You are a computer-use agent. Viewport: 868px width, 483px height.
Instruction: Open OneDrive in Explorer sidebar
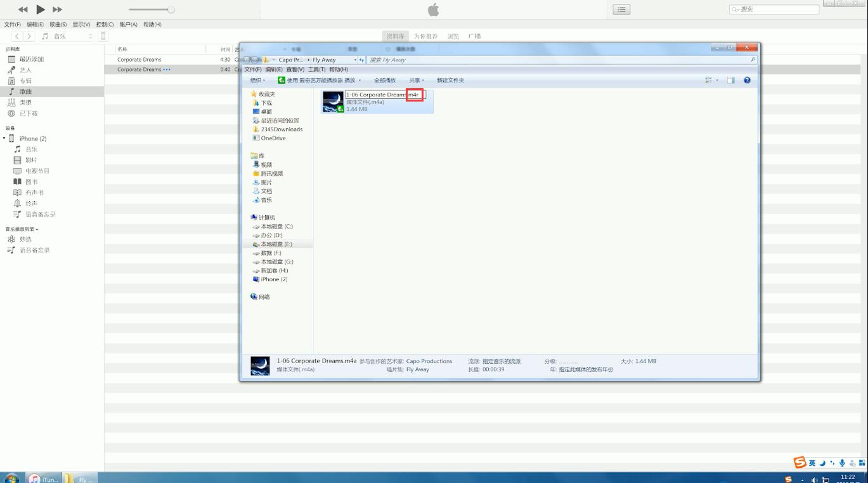273,138
